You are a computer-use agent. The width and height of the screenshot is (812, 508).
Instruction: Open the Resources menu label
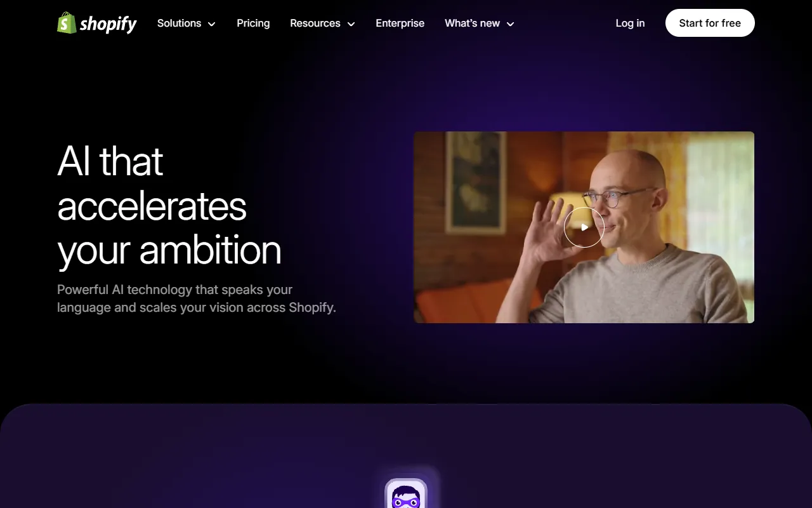[315, 23]
